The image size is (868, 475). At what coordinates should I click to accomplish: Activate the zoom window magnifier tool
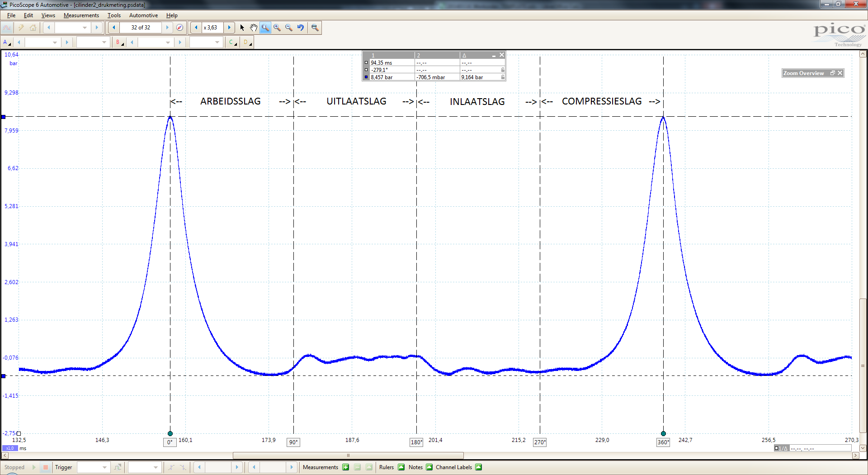pyautogui.click(x=265, y=28)
